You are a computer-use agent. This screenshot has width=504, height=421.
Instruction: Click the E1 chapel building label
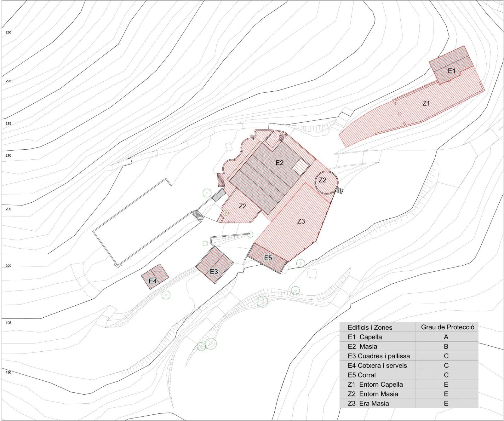(451, 71)
